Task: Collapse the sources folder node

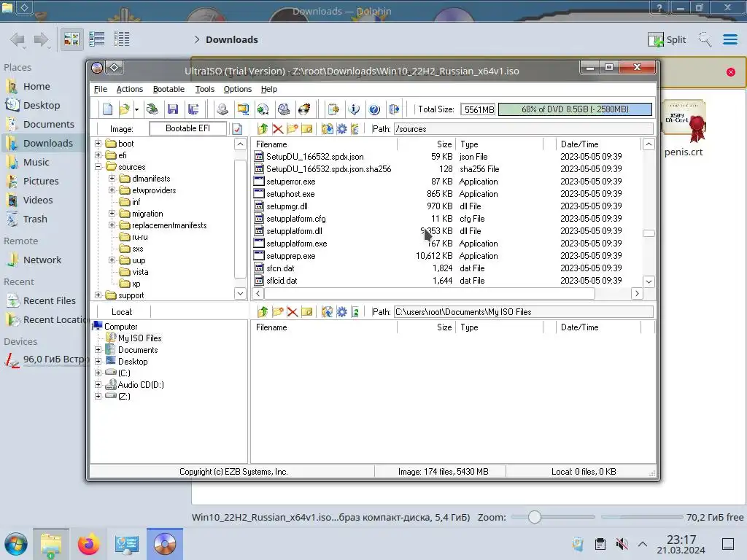Action: click(98, 167)
